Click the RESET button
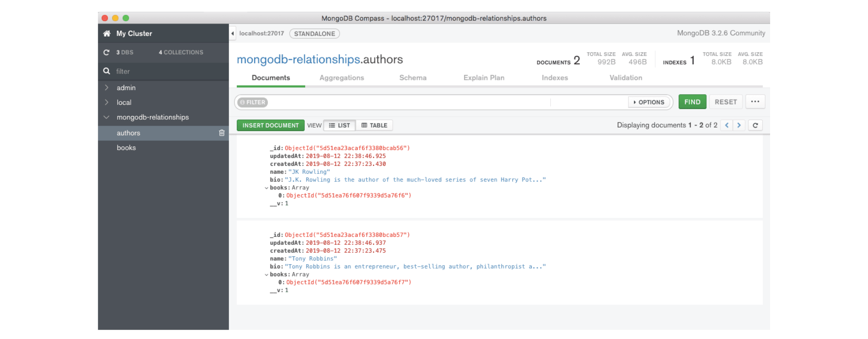The height and width of the screenshot is (339, 868). (726, 102)
